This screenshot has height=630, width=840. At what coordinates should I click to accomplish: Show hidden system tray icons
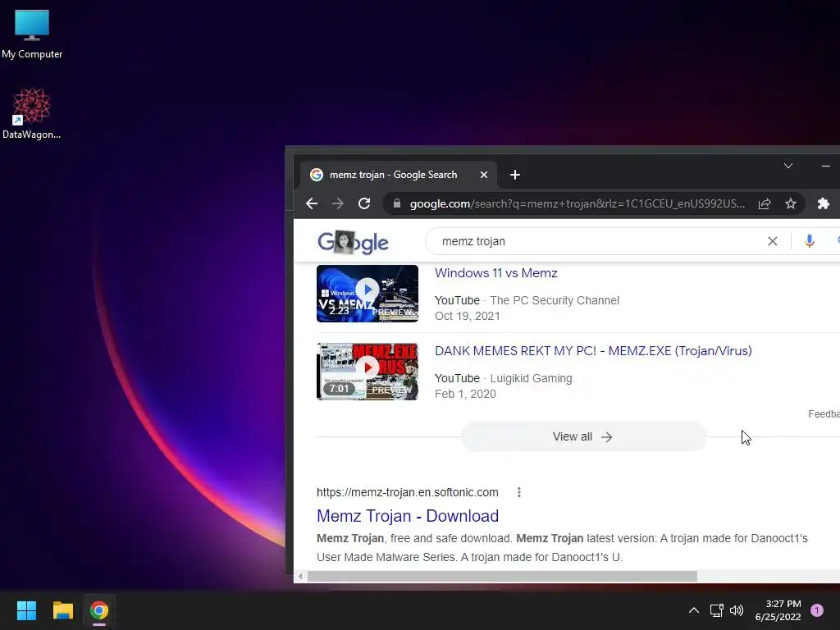(x=694, y=610)
